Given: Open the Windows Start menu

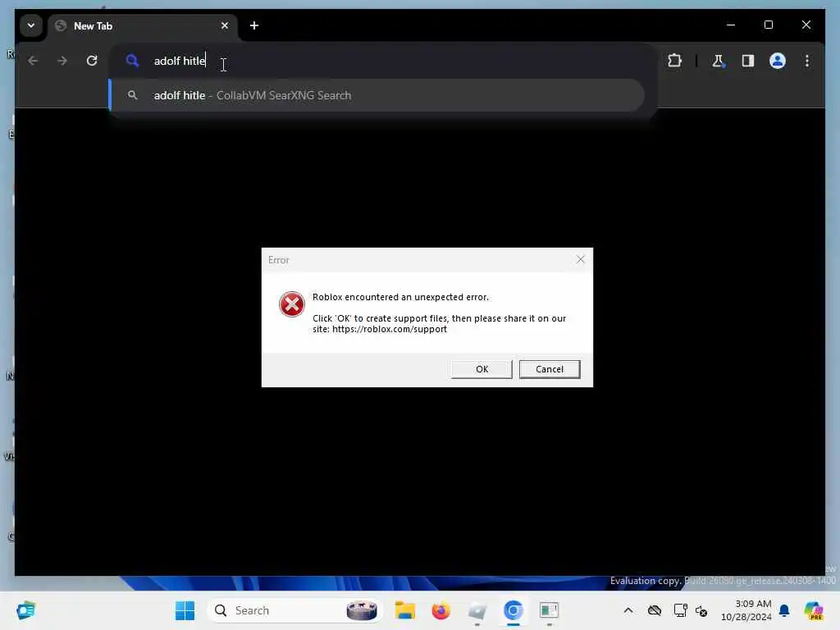Looking at the screenshot, I should (185, 610).
